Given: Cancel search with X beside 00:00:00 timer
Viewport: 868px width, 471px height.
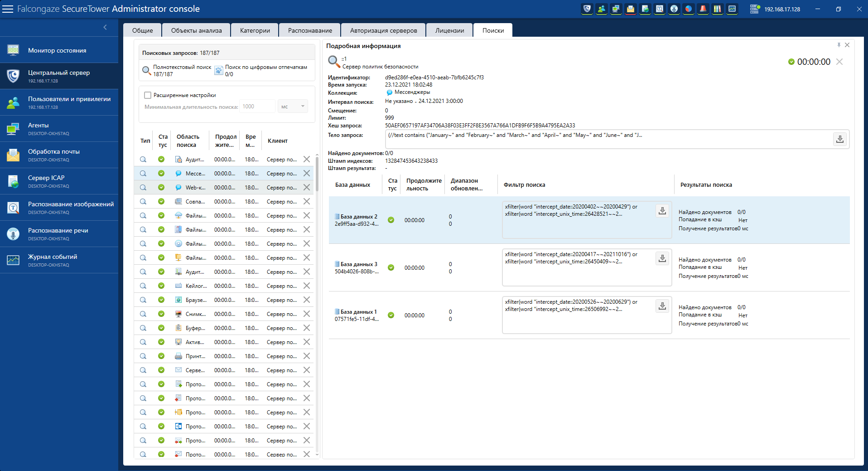Looking at the screenshot, I should pyautogui.click(x=839, y=62).
